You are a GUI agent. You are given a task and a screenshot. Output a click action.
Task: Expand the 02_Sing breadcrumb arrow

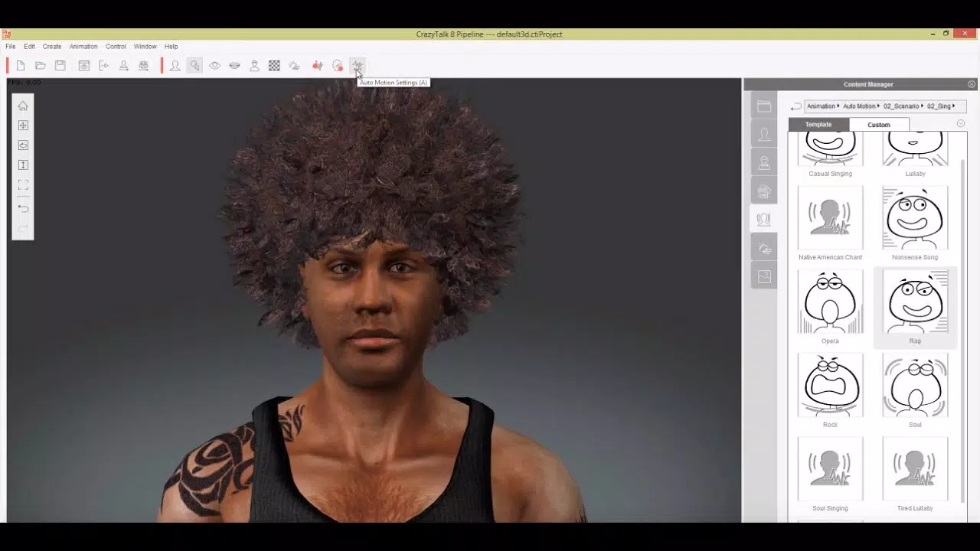click(x=954, y=106)
